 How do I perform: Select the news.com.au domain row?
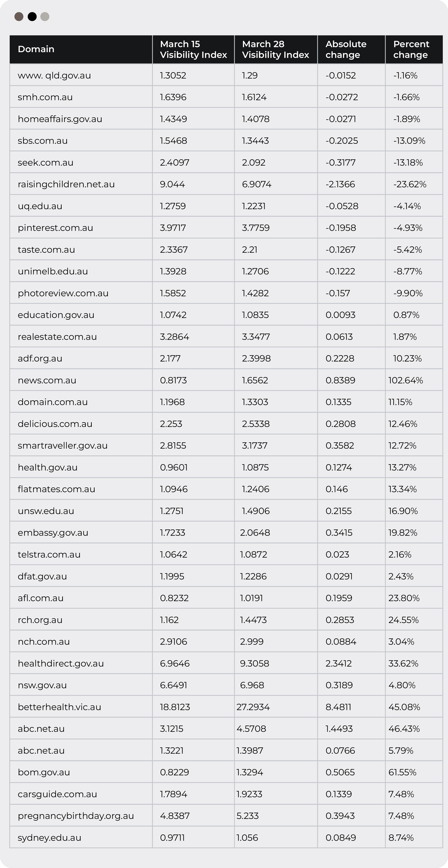point(47,380)
